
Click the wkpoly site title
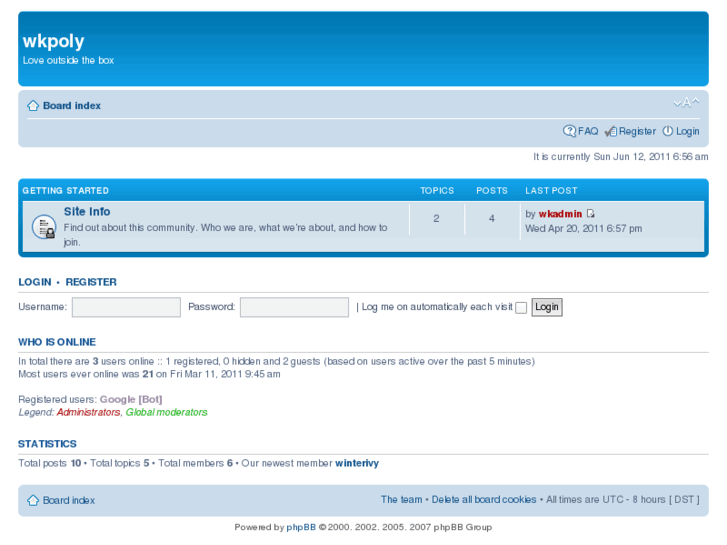click(x=53, y=41)
